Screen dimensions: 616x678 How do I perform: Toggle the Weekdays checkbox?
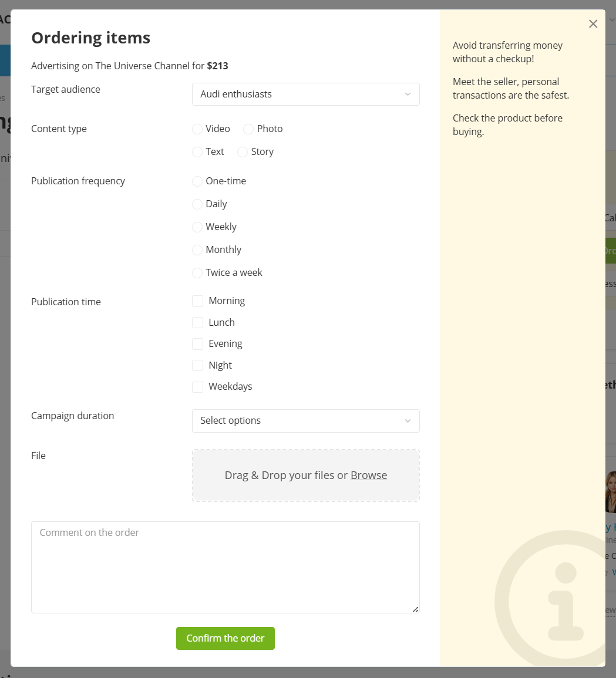click(x=198, y=387)
